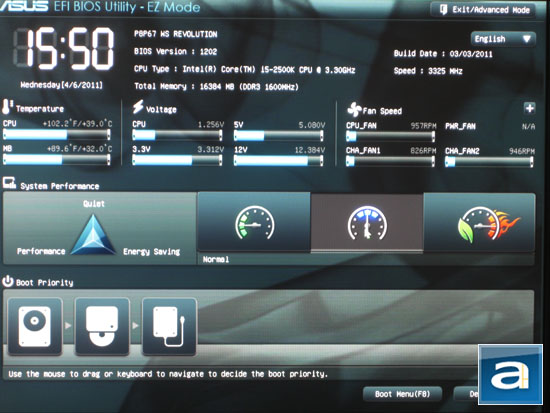Open the English language dropdown
550x413 pixels.
[503, 39]
